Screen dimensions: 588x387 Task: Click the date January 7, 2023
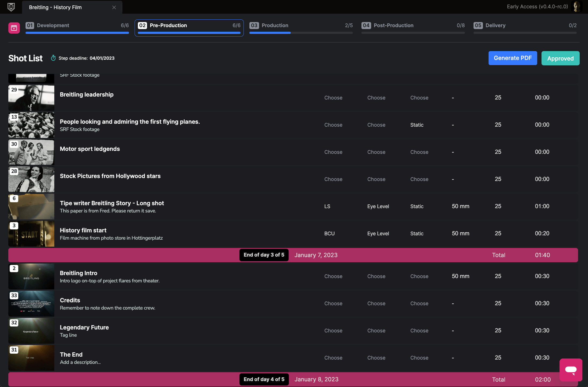click(316, 255)
